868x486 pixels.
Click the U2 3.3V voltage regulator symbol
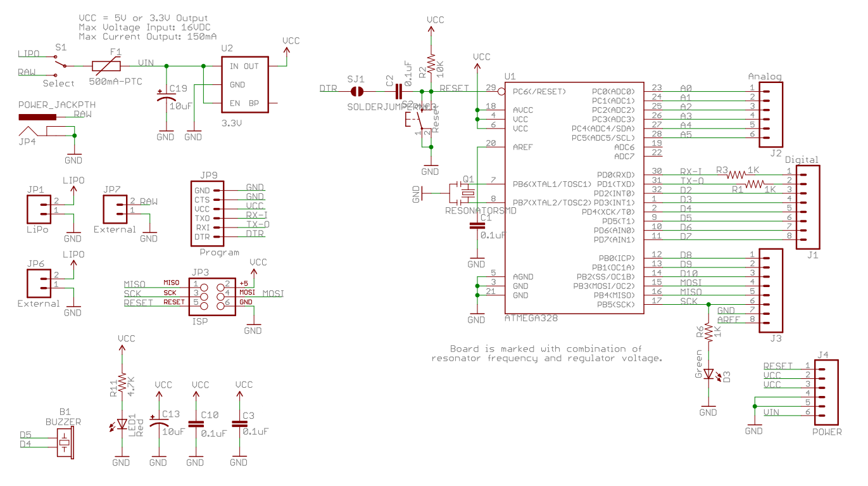(x=244, y=84)
